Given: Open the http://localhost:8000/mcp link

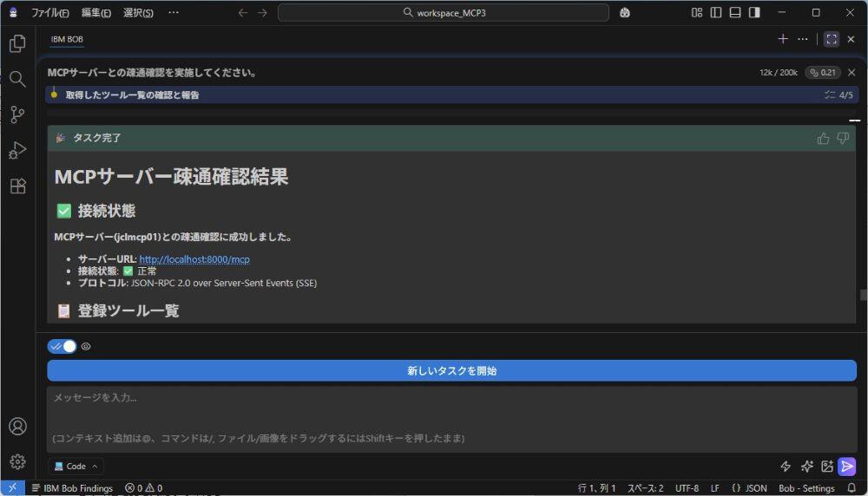Looking at the screenshot, I should pos(194,258).
